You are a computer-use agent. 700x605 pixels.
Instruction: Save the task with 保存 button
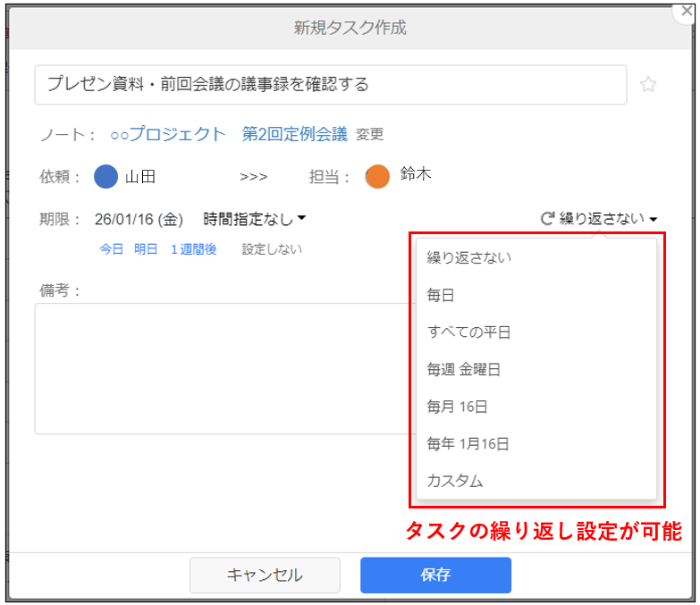coord(435,575)
